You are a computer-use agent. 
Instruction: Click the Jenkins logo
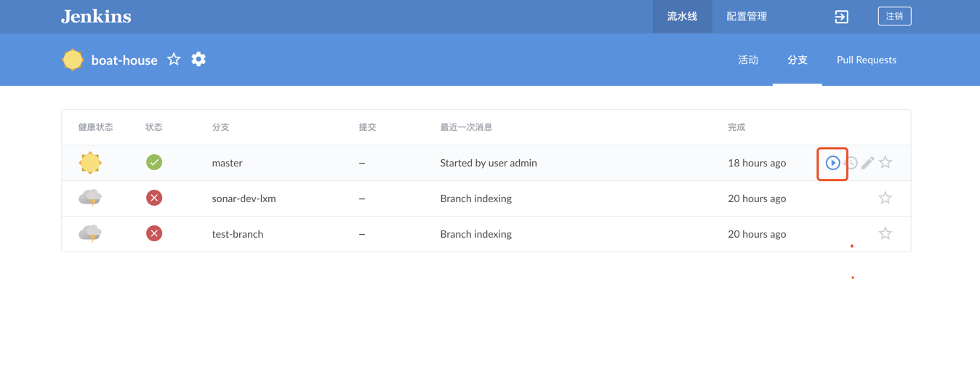tap(96, 16)
